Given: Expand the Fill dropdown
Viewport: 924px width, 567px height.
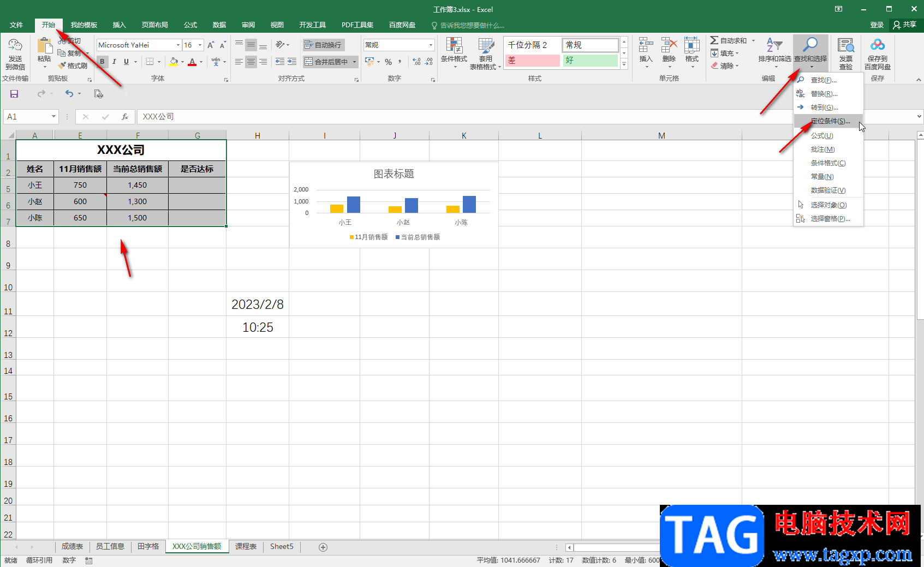Looking at the screenshot, I should (737, 53).
